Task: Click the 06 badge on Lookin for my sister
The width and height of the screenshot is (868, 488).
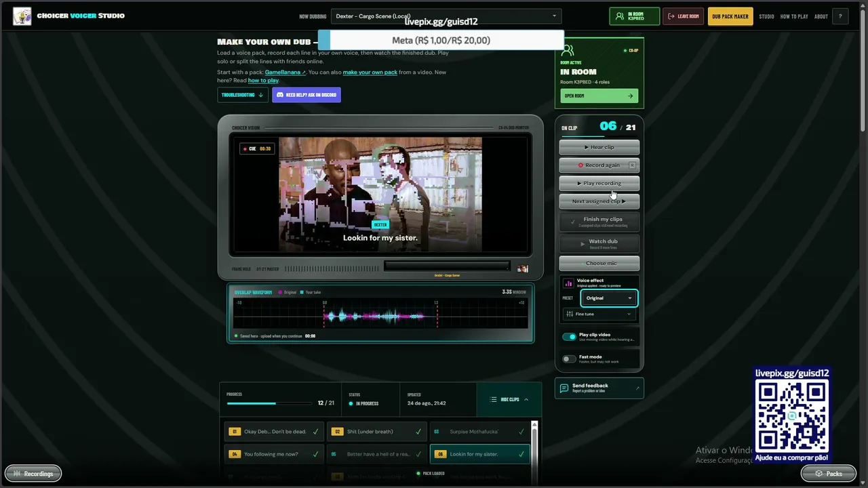Action: click(440, 454)
